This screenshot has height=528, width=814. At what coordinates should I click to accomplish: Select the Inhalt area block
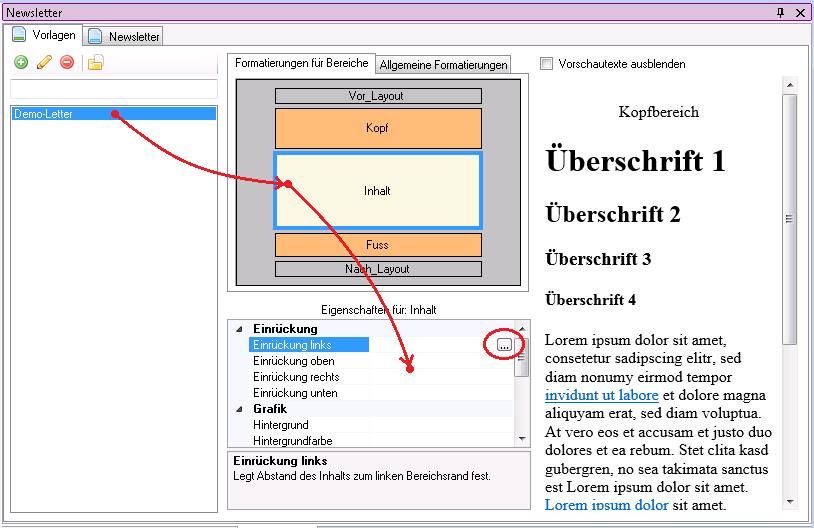(x=378, y=191)
